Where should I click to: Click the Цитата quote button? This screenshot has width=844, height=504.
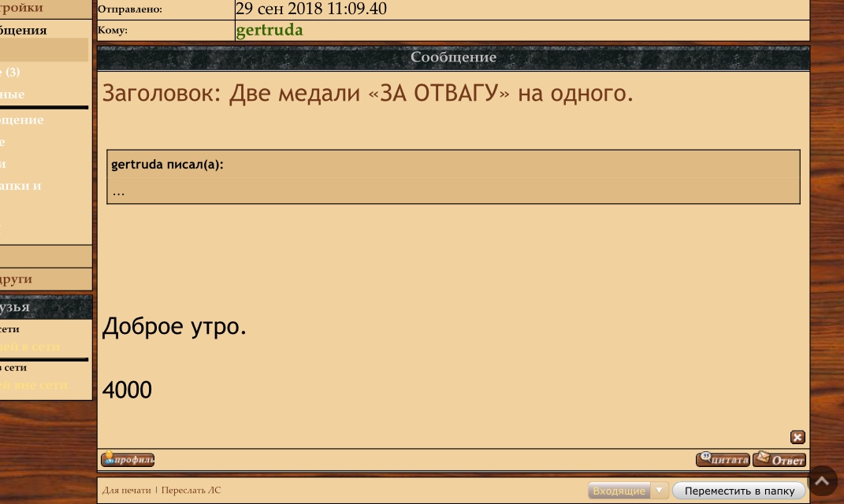723,459
